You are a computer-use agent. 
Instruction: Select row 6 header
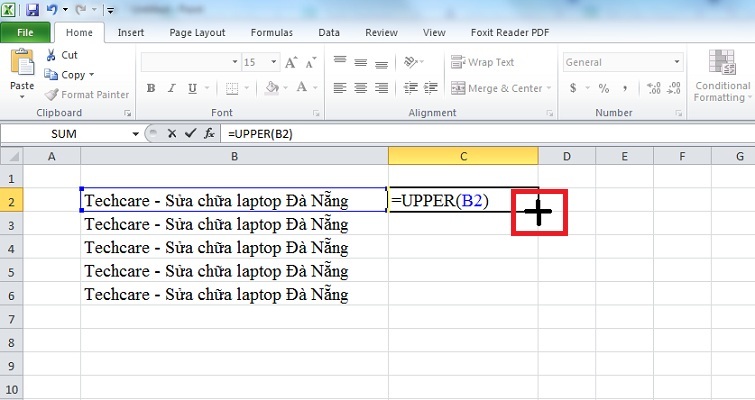tap(12, 295)
